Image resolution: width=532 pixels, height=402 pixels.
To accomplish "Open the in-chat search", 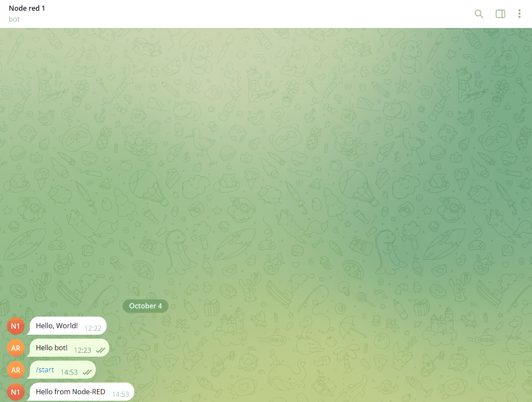I will 479,14.
